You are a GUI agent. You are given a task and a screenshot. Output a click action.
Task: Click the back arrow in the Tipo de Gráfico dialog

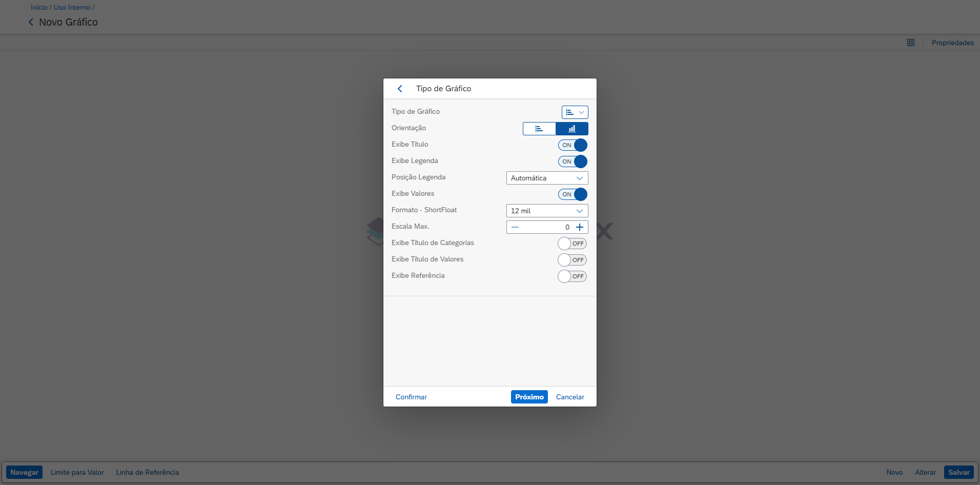pos(400,89)
